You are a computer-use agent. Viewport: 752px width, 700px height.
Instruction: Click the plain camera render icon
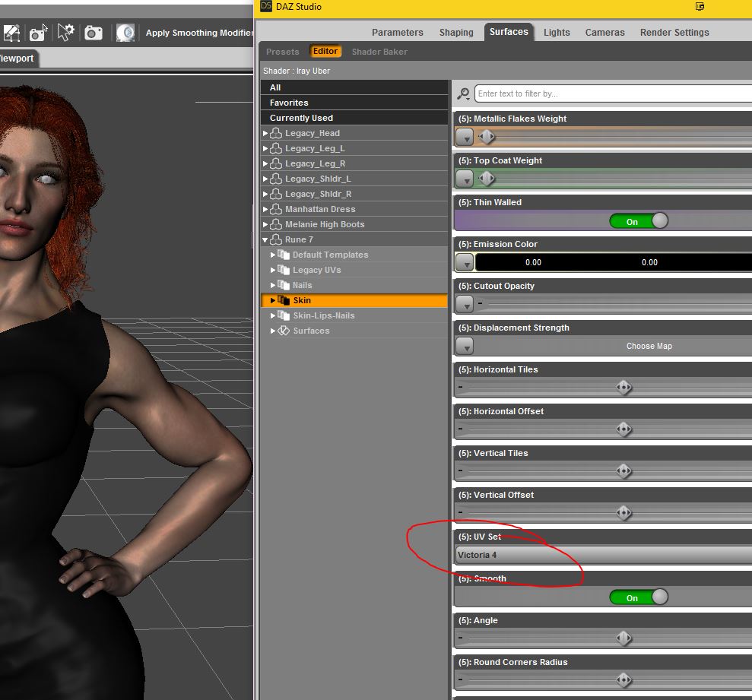pos(94,33)
